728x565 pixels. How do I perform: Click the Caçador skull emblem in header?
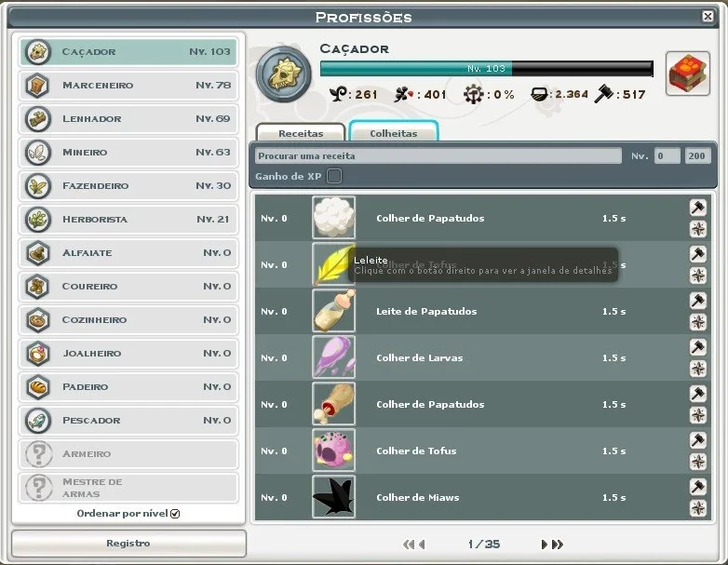coord(284,74)
